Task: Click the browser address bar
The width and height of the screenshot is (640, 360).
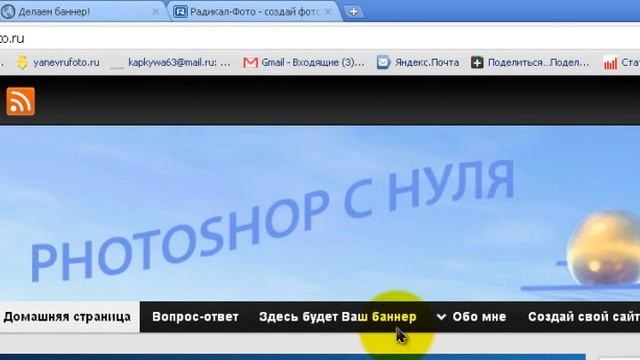Action: pyautogui.click(x=320, y=38)
